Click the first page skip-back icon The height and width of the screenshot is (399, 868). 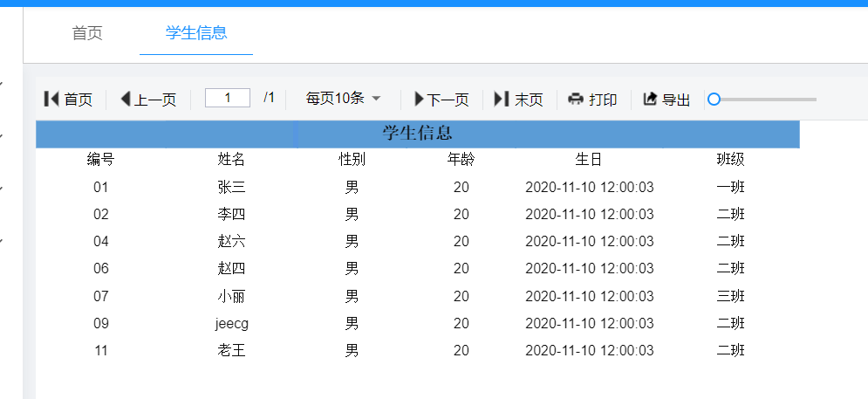tap(51, 100)
